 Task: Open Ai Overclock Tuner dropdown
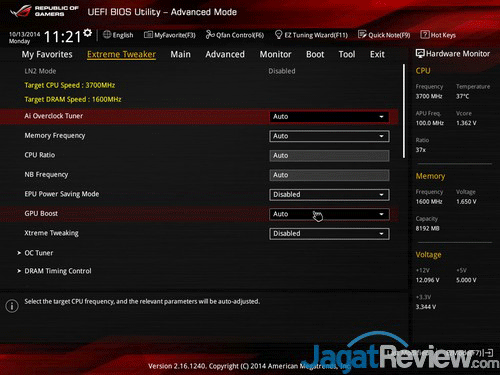tap(329, 117)
